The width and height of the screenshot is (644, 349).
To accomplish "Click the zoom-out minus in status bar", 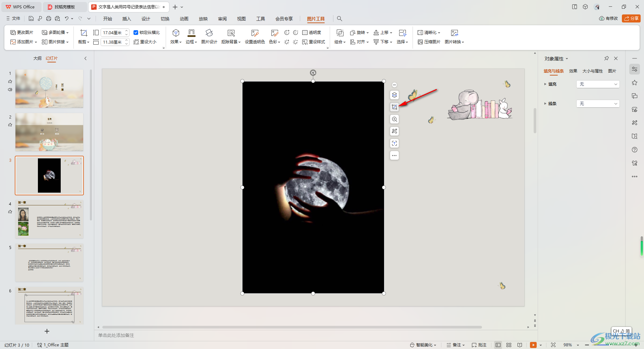I will pos(587,345).
